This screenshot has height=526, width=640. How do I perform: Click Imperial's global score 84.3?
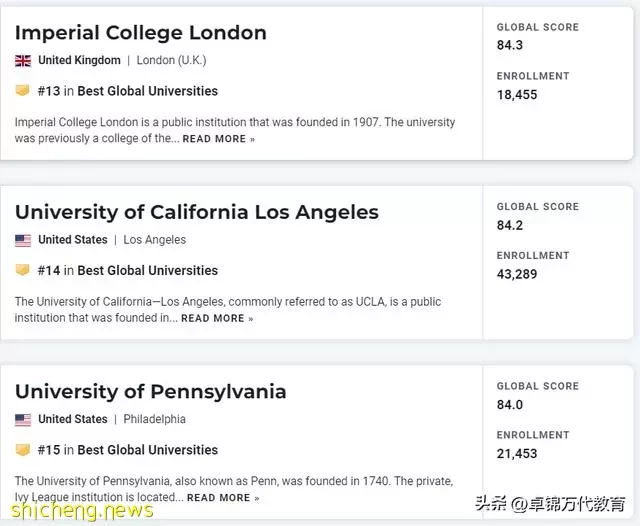[x=510, y=45]
